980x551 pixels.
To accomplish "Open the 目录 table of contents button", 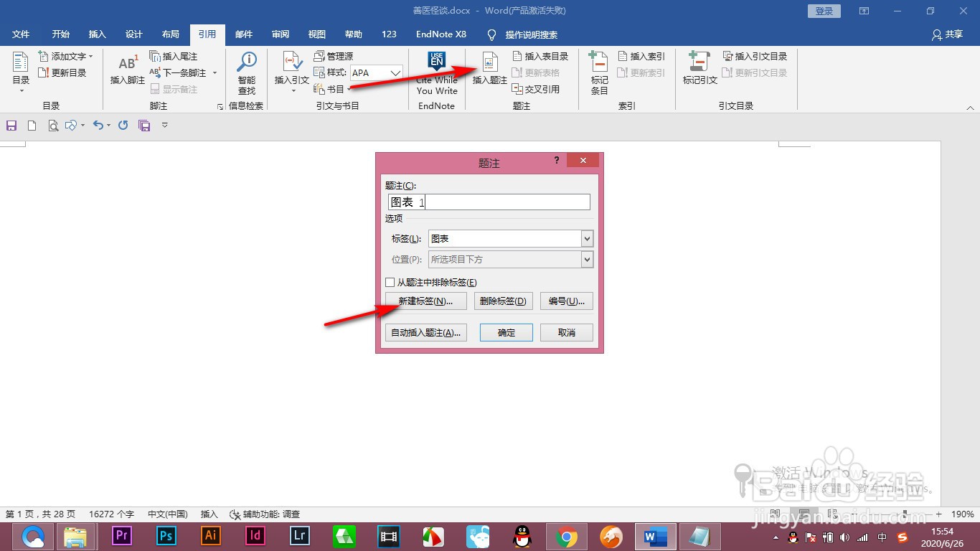I will 21,72.
